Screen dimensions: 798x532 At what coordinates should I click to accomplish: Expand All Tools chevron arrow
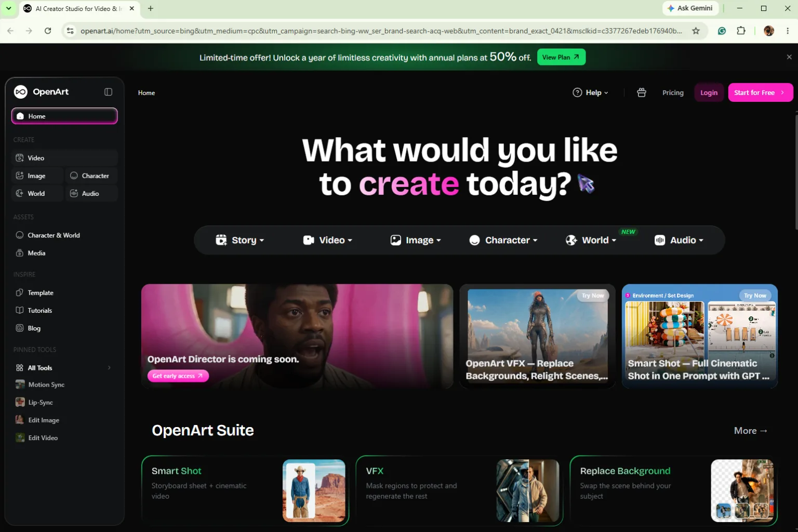(x=109, y=368)
